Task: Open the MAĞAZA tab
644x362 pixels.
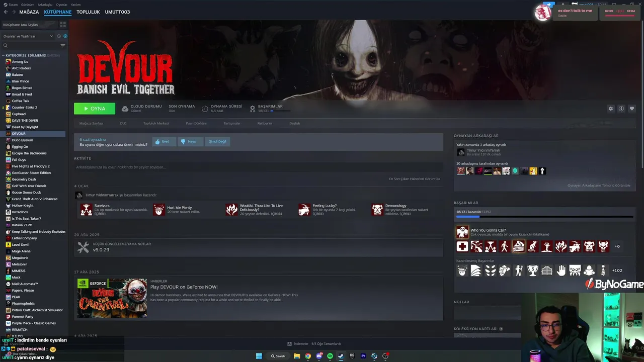Action: point(29,12)
